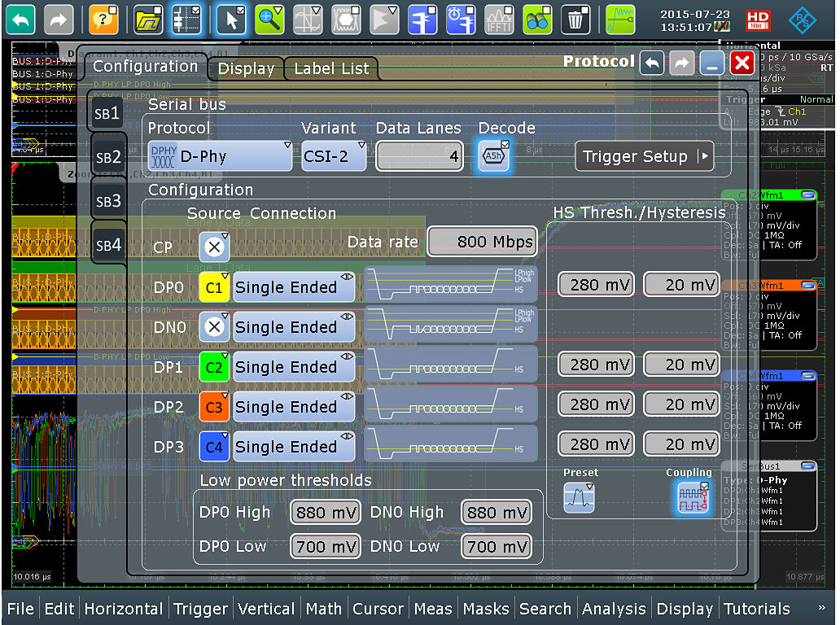840x625 pixels.
Task: Edit DN0 Low 700 mV threshold
Action: (x=497, y=546)
